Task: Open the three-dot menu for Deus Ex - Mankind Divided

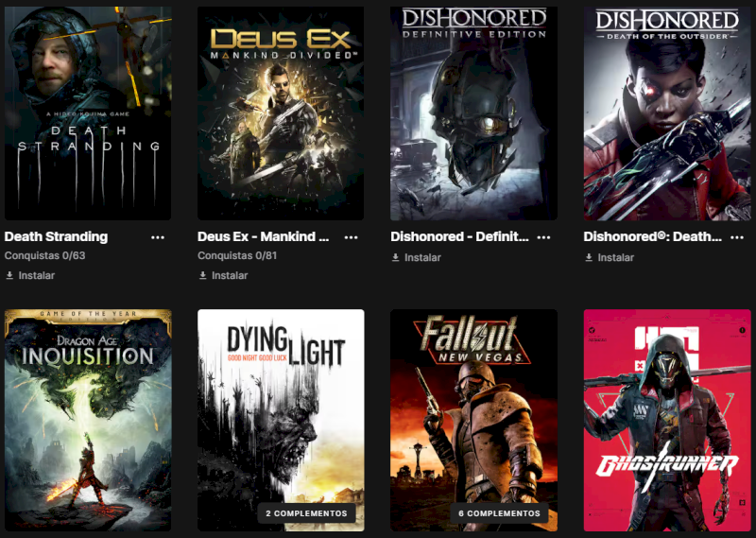Action: click(351, 237)
